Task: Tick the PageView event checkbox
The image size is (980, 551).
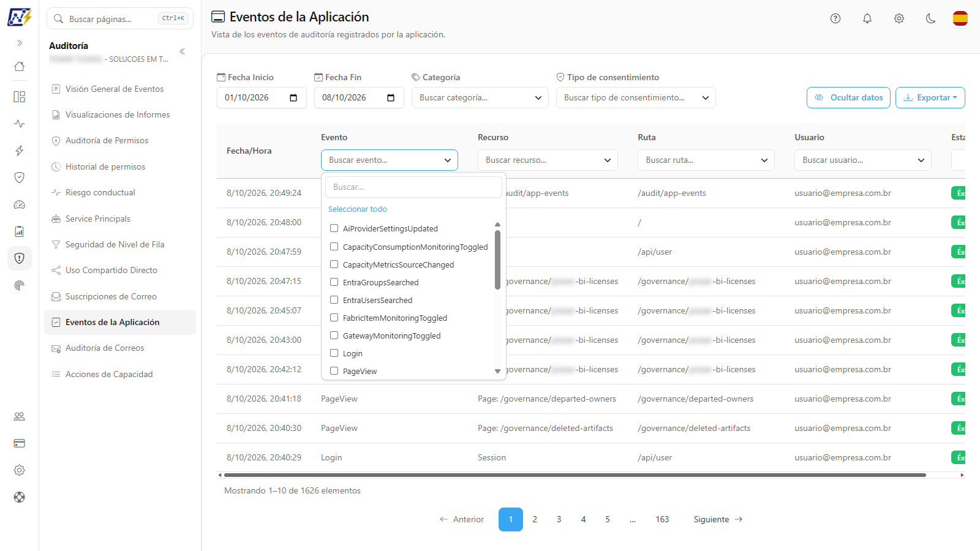Action: coord(334,371)
